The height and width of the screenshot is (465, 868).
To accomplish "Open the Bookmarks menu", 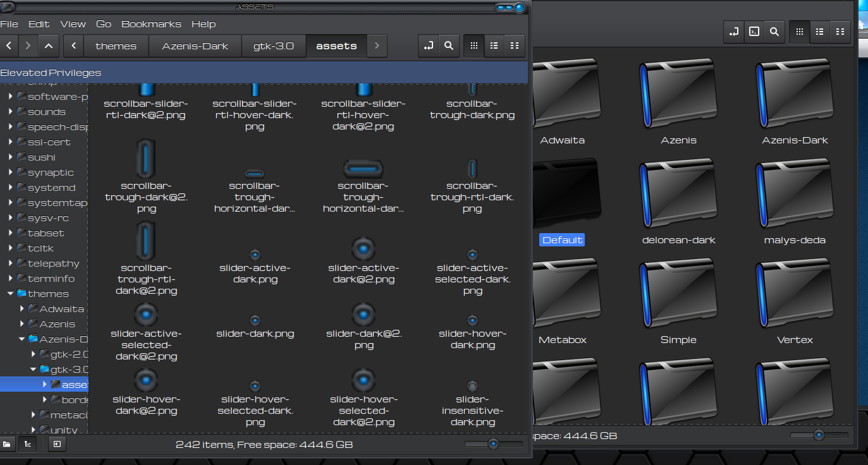I will point(151,24).
